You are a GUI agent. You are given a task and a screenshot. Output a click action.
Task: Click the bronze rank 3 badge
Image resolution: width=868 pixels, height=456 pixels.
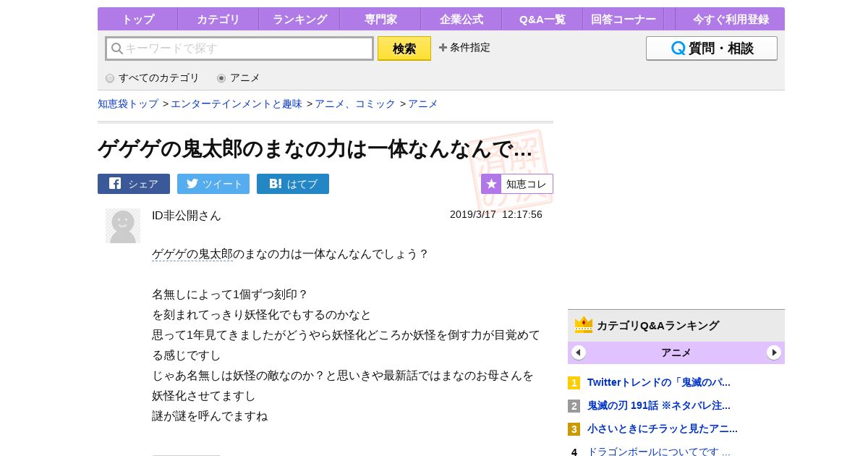574,429
